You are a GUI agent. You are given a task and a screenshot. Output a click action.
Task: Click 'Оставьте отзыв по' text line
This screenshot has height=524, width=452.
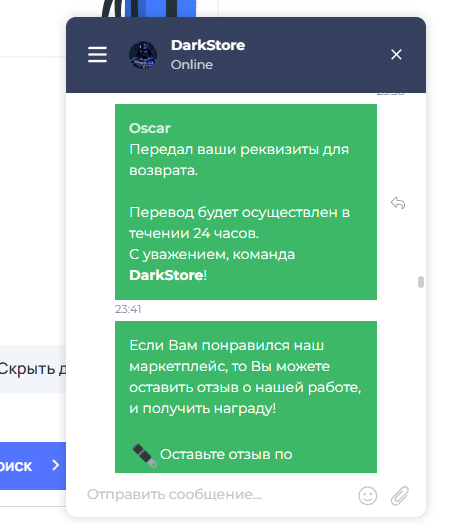[226, 454]
